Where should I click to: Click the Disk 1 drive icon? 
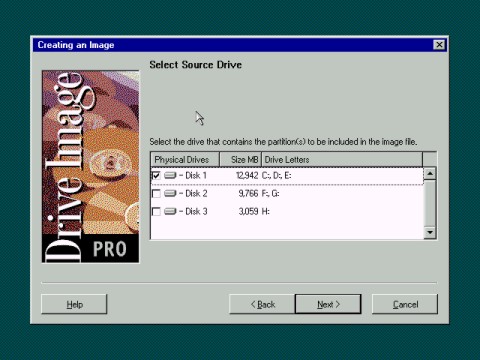[x=170, y=175]
